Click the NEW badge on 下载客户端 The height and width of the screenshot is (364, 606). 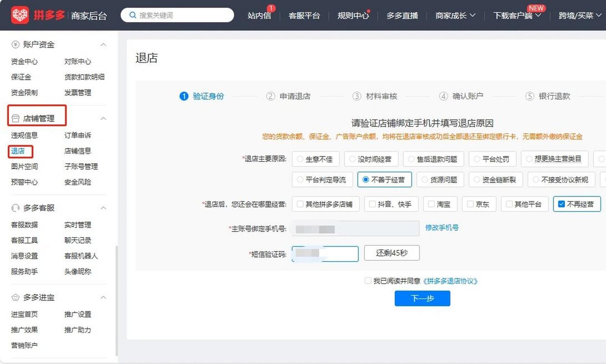click(x=536, y=8)
